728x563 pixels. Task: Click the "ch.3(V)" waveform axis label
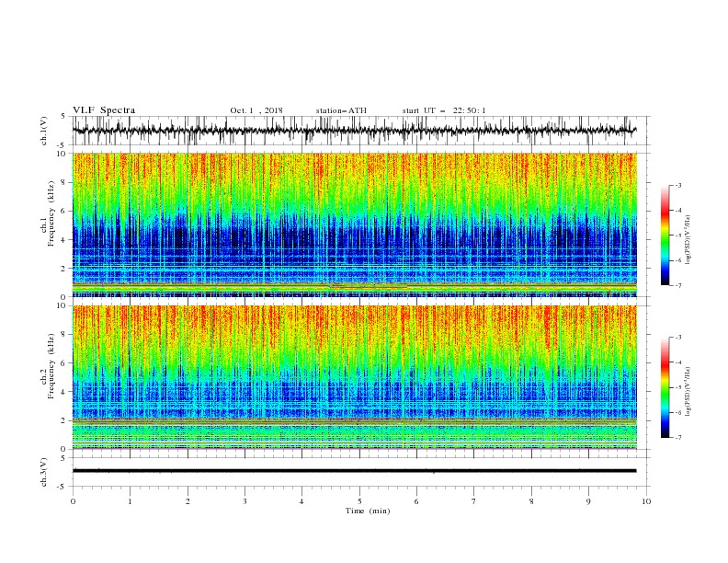(x=44, y=472)
